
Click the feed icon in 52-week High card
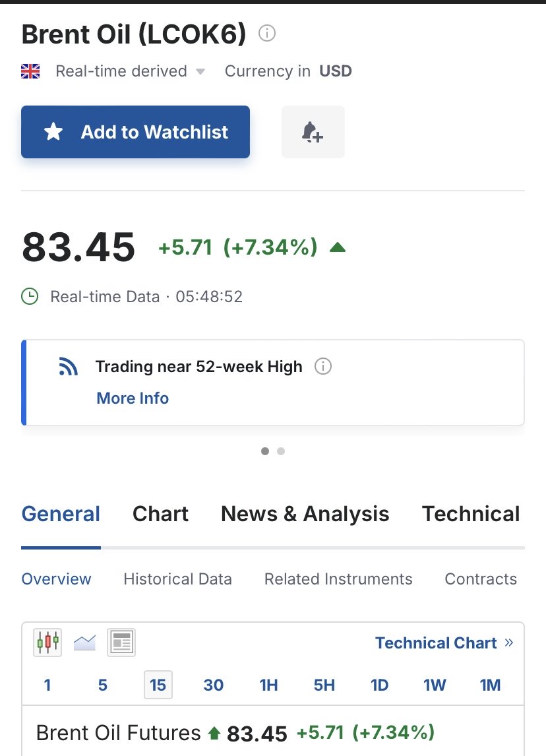coord(69,366)
